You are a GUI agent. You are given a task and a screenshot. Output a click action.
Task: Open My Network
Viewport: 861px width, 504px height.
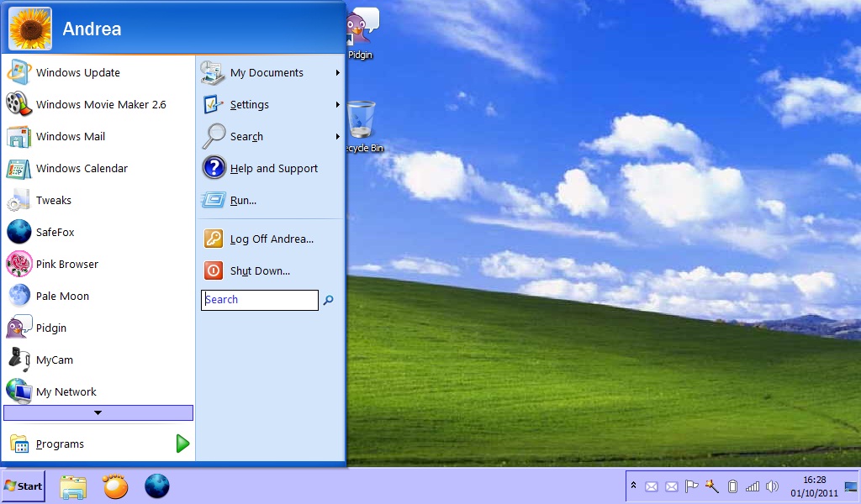click(98, 391)
